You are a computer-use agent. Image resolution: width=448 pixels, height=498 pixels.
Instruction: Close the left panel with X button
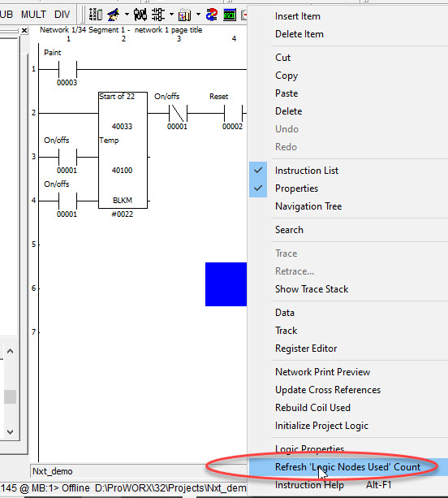pyautogui.click(x=24, y=31)
